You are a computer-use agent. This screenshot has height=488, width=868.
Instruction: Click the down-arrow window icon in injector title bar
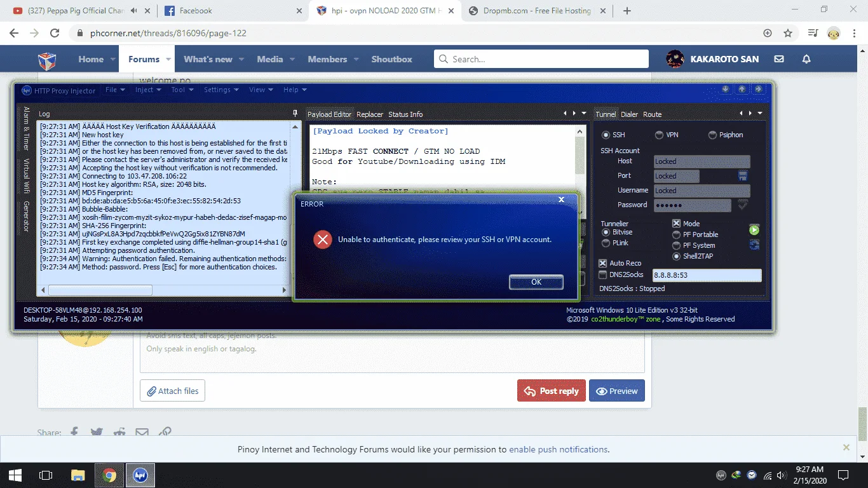pyautogui.click(x=726, y=90)
